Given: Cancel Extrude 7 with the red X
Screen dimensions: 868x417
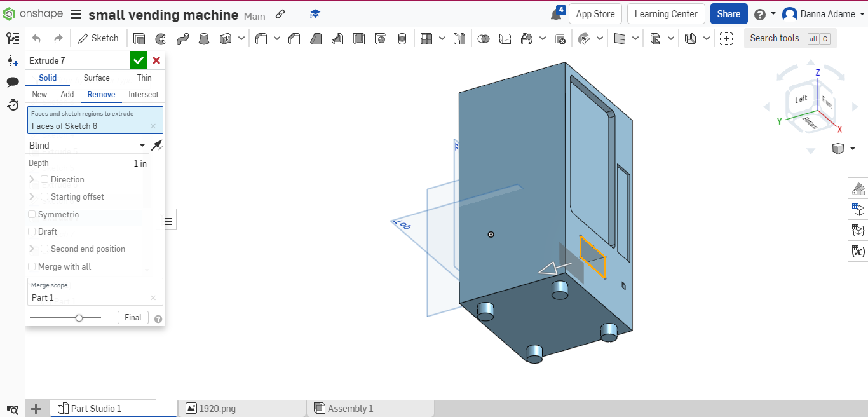Looking at the screenshot, I should tap(156, 60).
